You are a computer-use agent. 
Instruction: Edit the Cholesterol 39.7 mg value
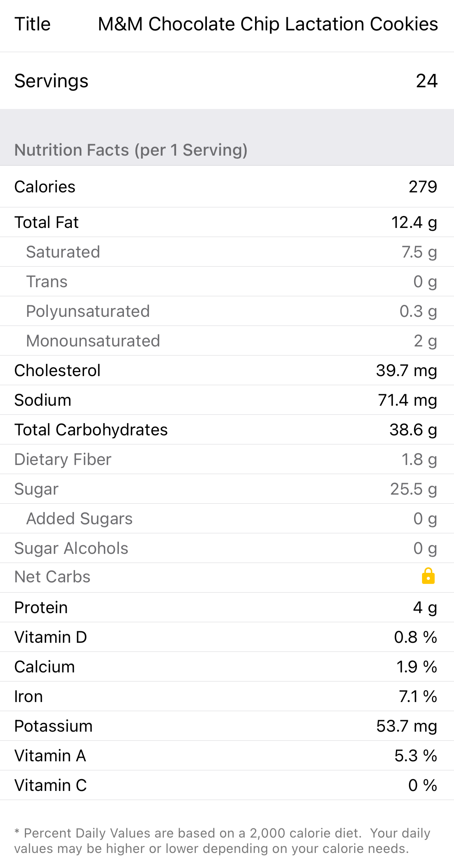[x=406, y=371]
